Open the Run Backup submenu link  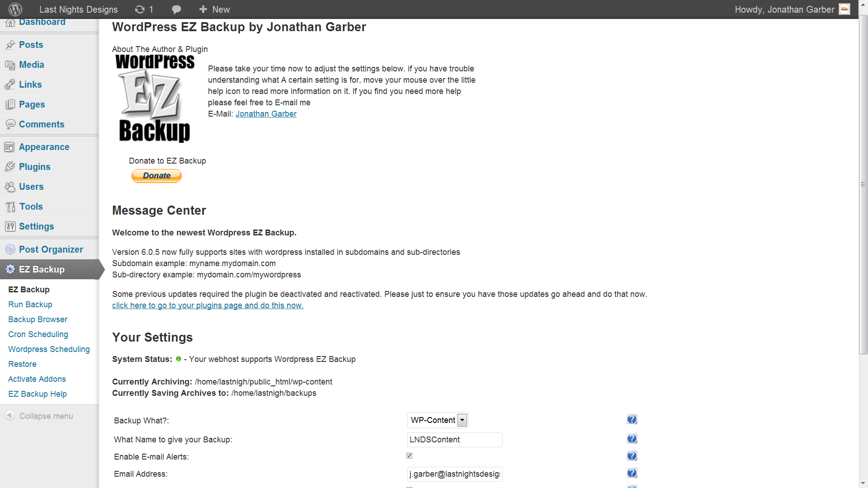(30, 305)
